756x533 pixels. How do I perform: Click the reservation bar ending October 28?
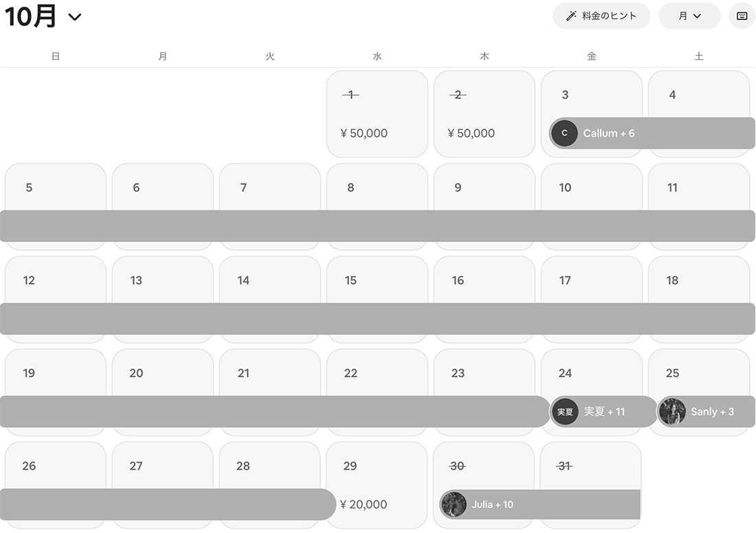coord(165,504)
